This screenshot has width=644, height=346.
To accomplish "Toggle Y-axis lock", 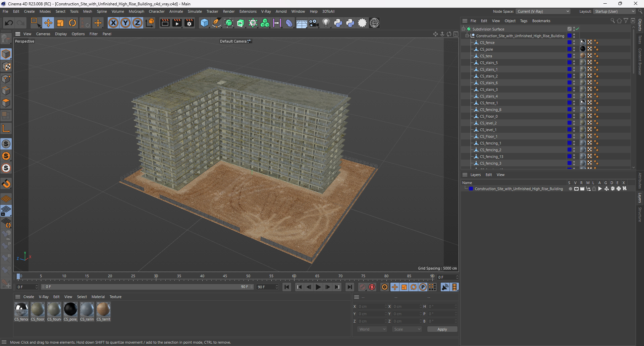I will (125, 23).
